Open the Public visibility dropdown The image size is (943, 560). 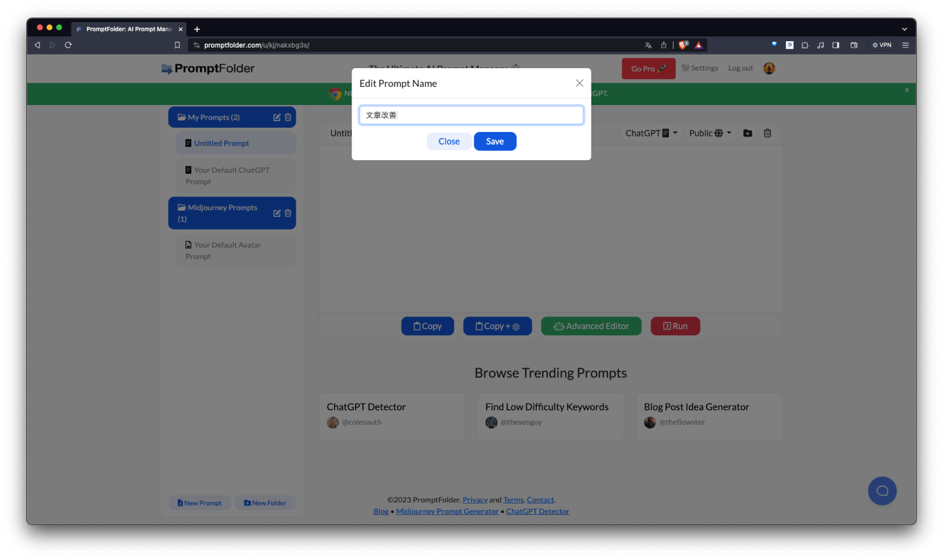pos(710,133)
